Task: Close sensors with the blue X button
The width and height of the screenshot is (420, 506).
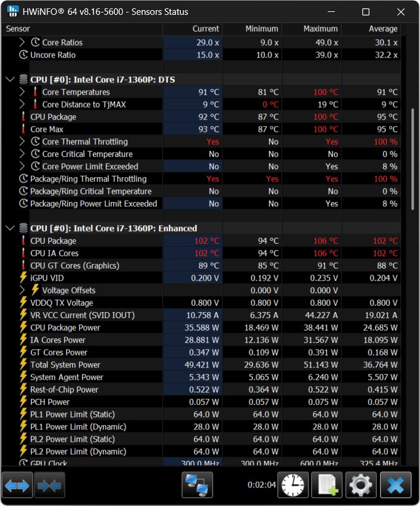Action: (396, 485)
